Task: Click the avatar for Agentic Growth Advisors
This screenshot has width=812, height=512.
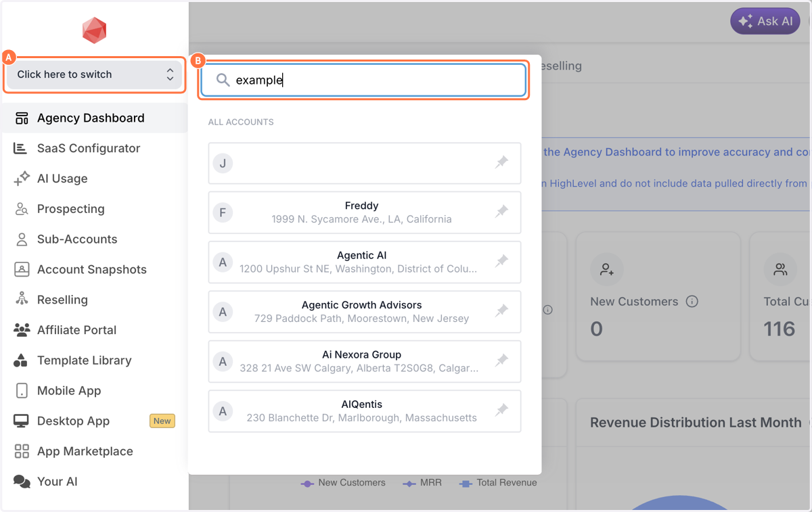Action: 223,312
